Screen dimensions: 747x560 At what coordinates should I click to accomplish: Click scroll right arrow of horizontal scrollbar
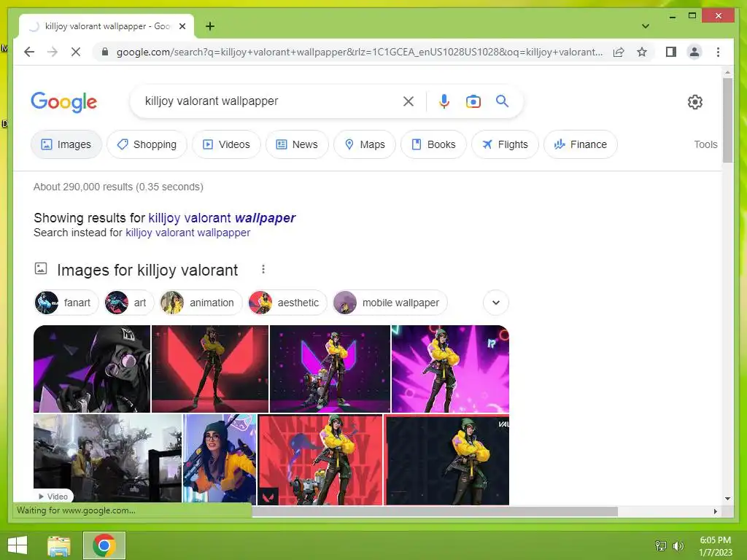(x=715, y=511)
